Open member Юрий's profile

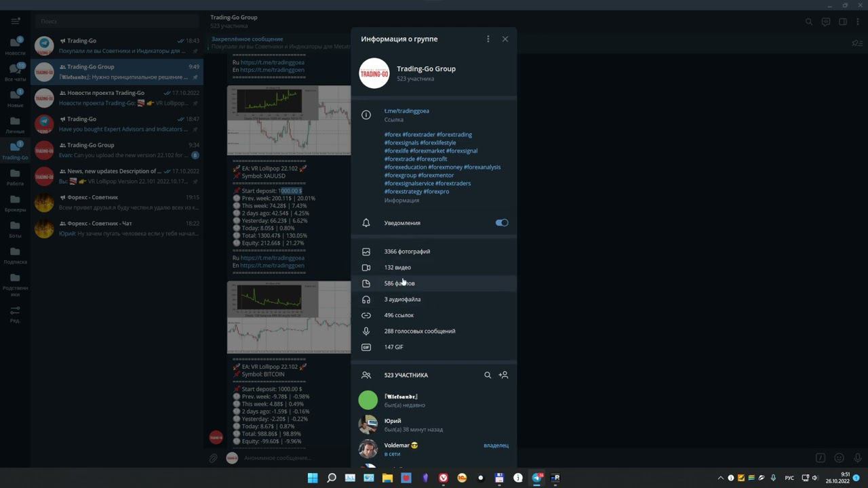[x=434, y=425]
